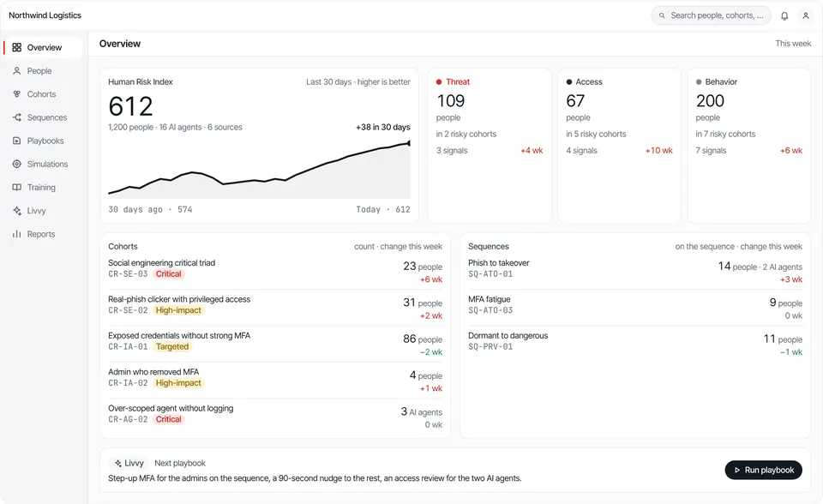Click the Training book icon in sidebar
The width and height of the screenshot is (823, 504).
[x=17, y=188]
